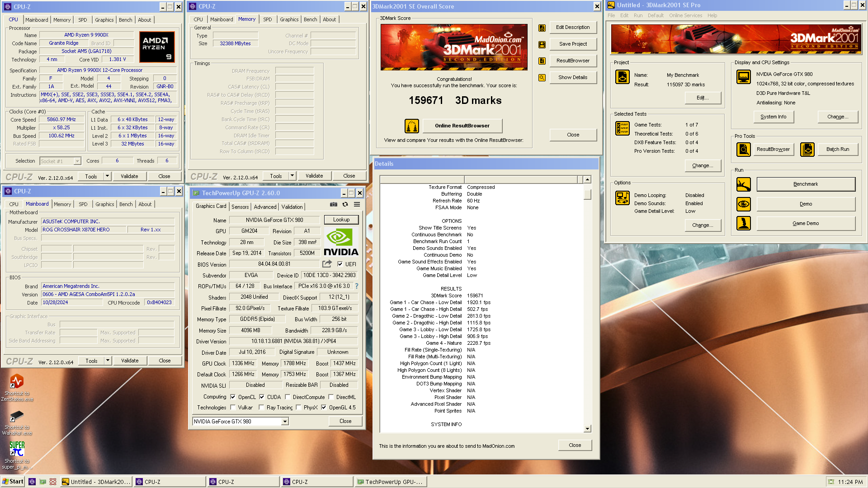868x488 pixels.
Task: Open the Socket #1 selection dropdown
Action: click(x=77, y=161)
